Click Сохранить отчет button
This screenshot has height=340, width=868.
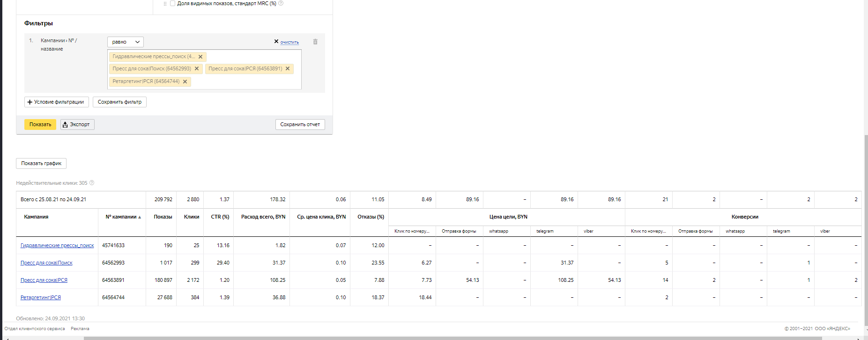[x=300, y=124]
